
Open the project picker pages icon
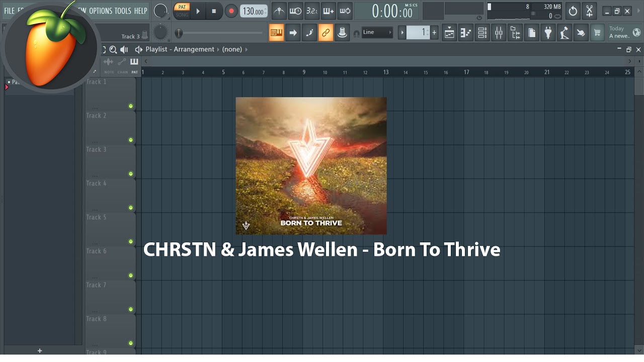(532, 33)
